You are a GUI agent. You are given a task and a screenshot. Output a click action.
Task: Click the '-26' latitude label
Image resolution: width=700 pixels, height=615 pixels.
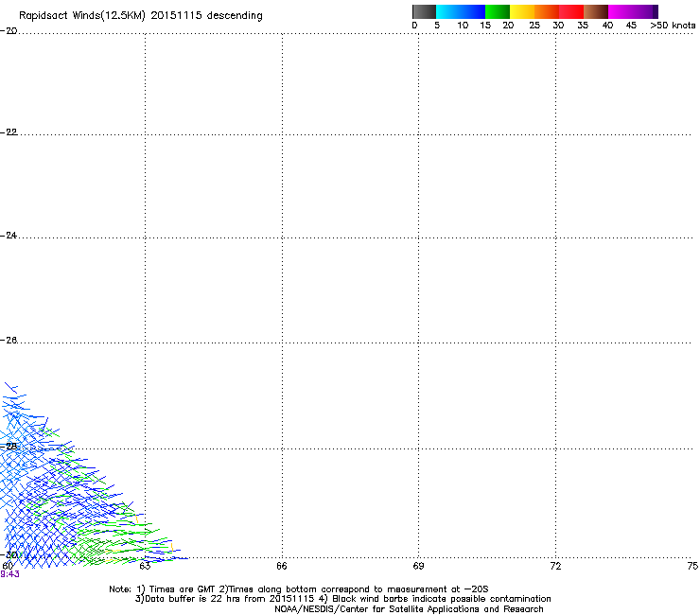9,341
